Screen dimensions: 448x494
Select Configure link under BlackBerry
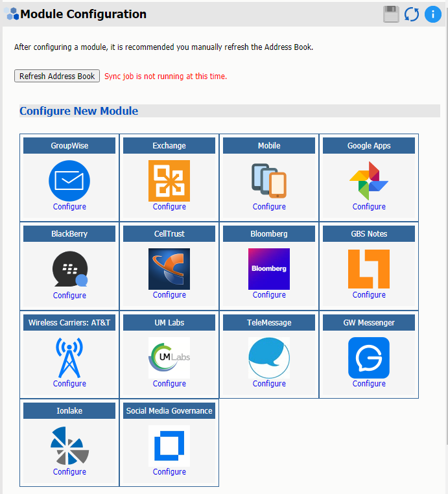click(69, 296)
